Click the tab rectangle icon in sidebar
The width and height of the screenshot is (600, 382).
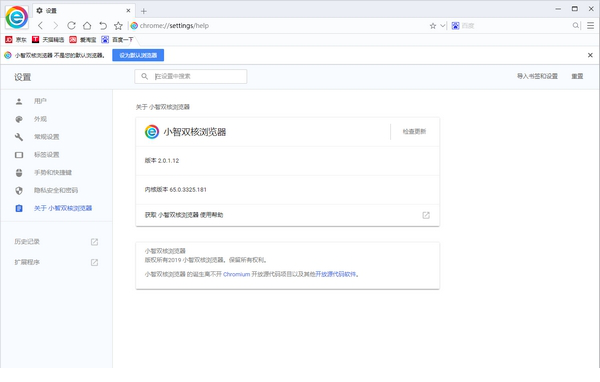19,155
